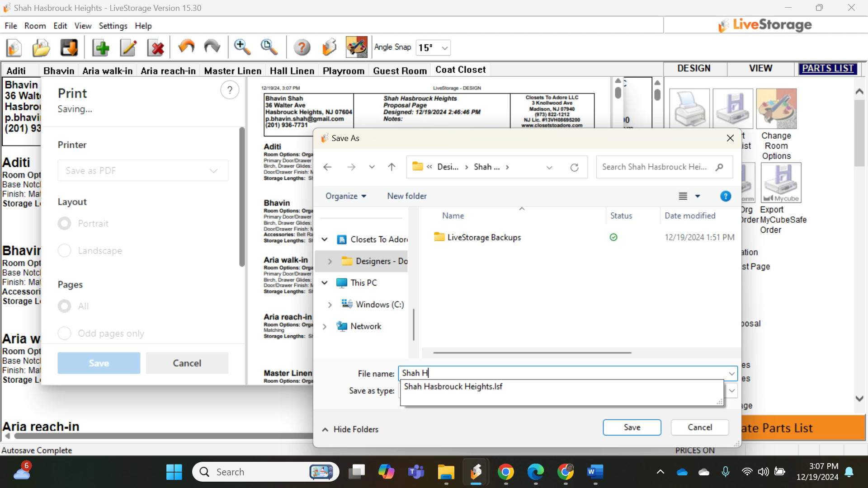Expand the Windows (C:) tree node
868x488 pixels.
(x=330, y=305)
